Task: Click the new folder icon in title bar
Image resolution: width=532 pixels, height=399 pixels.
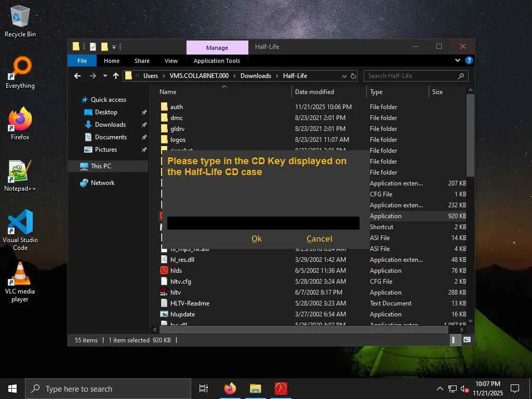Action: [104, 47]
